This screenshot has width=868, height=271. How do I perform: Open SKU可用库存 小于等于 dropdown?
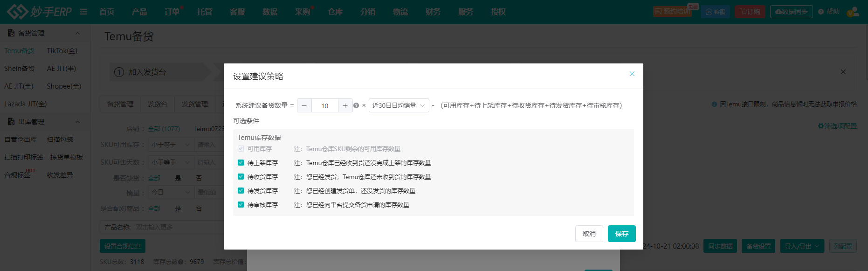coord(171,145)
